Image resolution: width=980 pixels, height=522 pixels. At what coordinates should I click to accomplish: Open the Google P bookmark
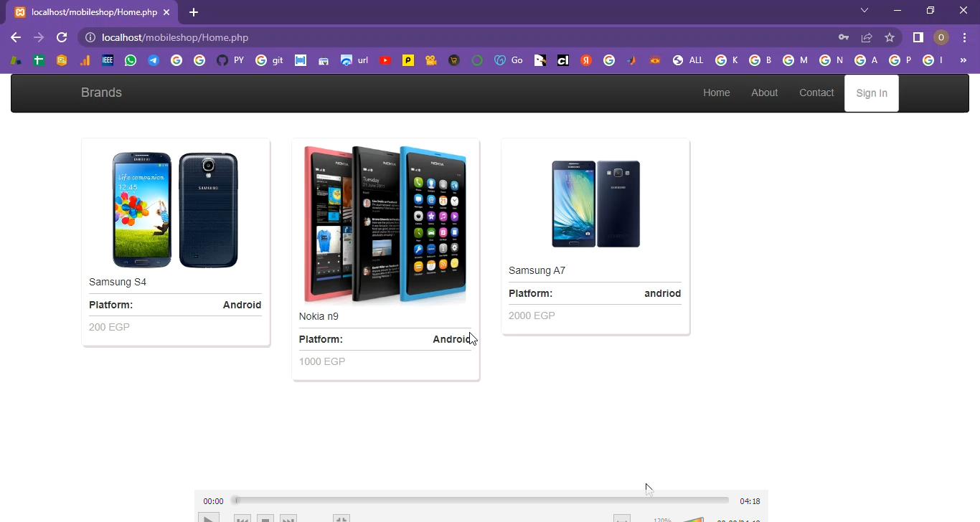[900, 61]
